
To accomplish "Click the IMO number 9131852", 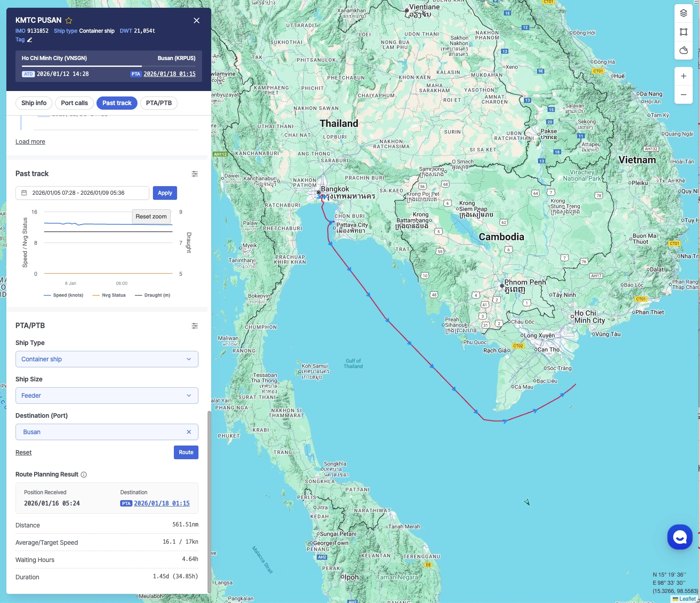I will 38,31.
